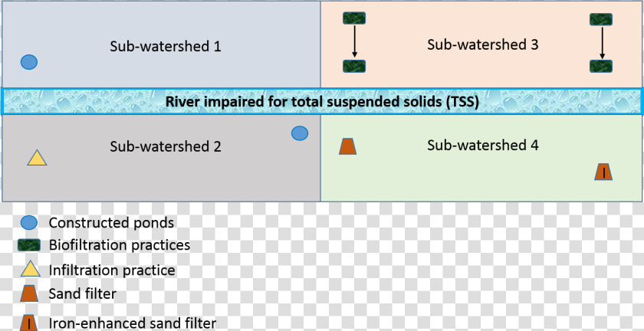Click the legend's iron-enhanced sand filter symbol
This screenshot has height=331, width=644.
[29, 323]
